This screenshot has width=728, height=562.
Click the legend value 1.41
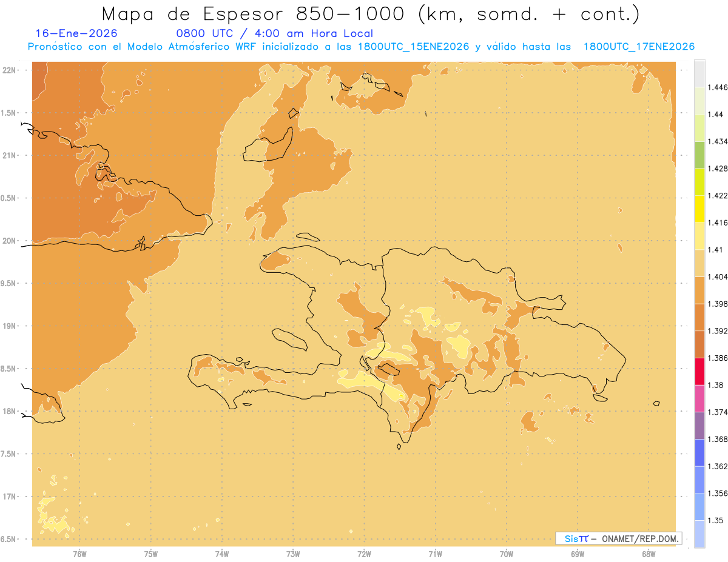coord(715,250)
